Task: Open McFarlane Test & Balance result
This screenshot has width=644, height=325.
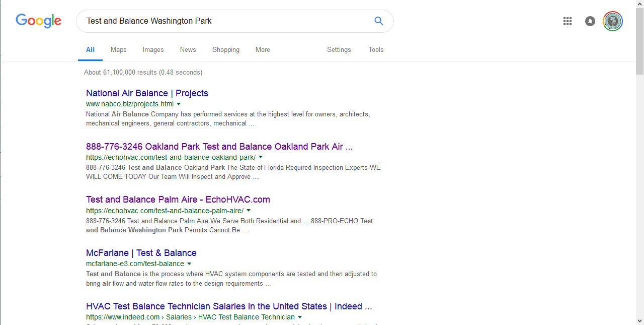Action: (x=141, y=253)
